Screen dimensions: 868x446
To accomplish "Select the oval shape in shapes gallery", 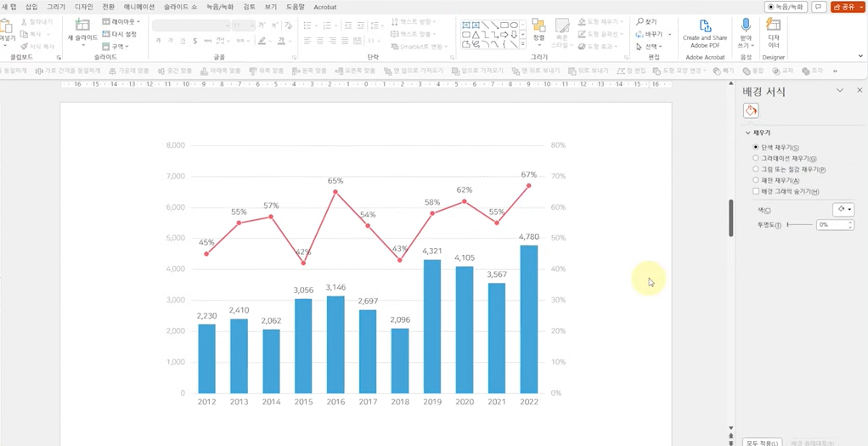I will (514, 25).
